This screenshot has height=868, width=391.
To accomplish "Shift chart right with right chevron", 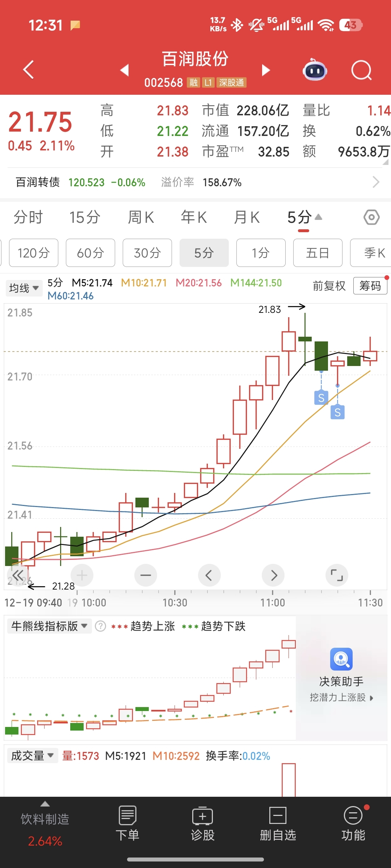I will pos(273,575).
